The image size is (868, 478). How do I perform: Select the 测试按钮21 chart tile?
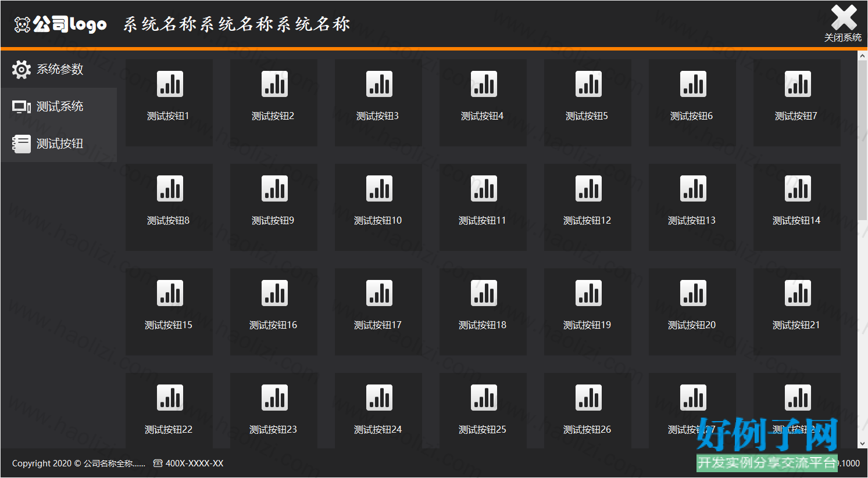coord(797,311)
